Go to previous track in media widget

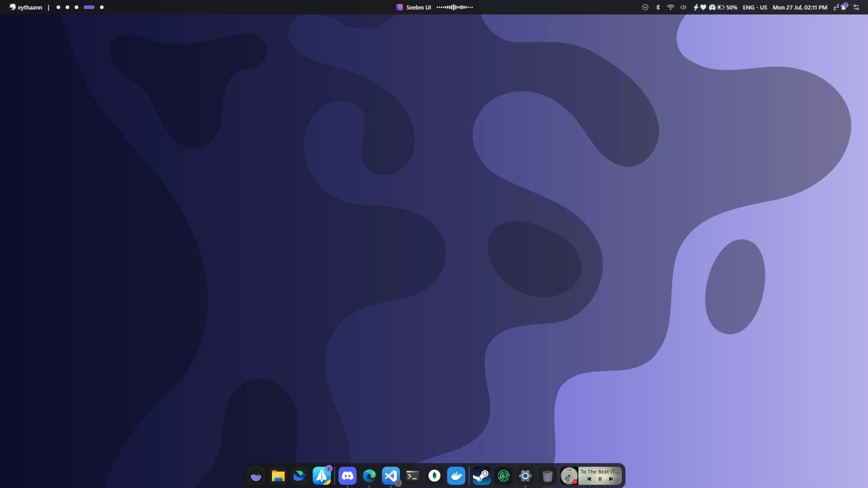589,479
